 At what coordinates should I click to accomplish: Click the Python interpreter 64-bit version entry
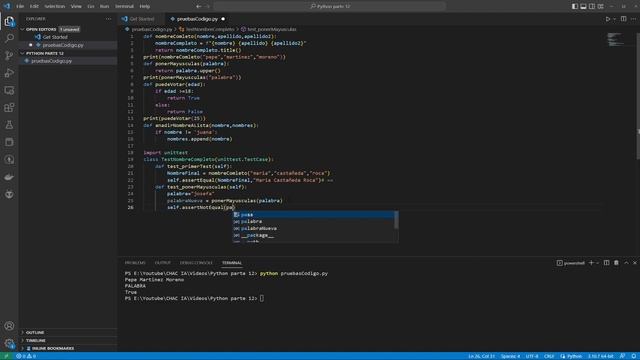601,356
